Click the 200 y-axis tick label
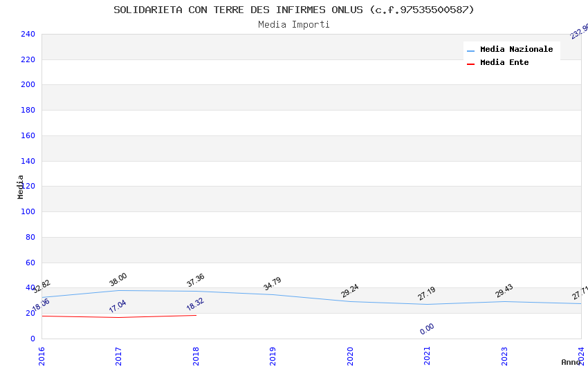The width and height of the screenshot is (588, 380). pos(28,84)
